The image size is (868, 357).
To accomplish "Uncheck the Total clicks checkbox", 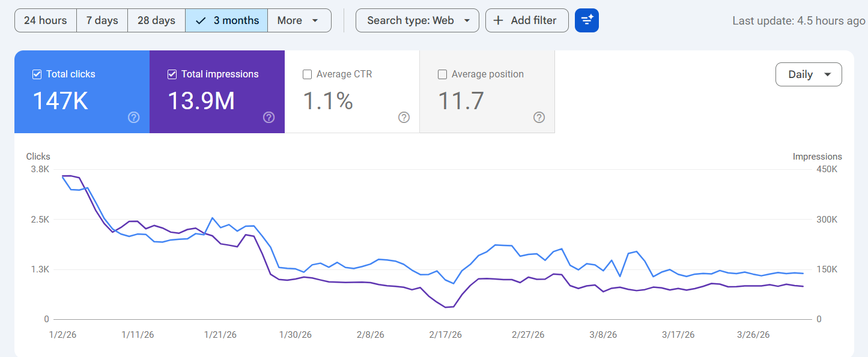I will 37,74.
